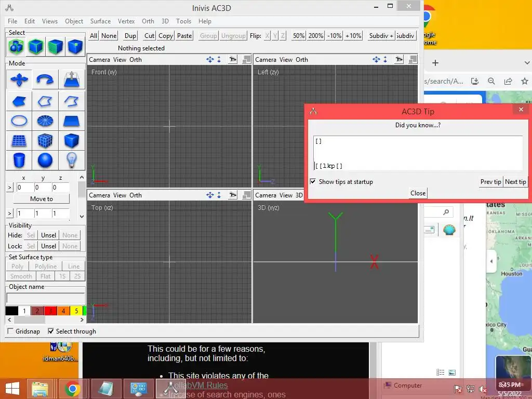Toggle Flip Y axis button
This screenshot has height=399, width=532.
[x=275, y=36]
